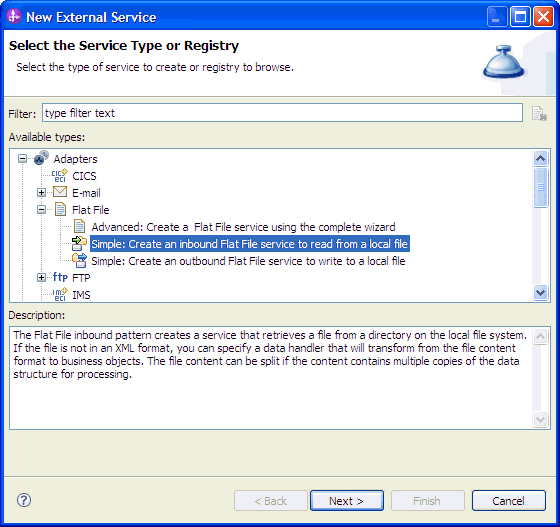The image size is (560, 527).
Task: Click the Cancel button
Action: 509,501
